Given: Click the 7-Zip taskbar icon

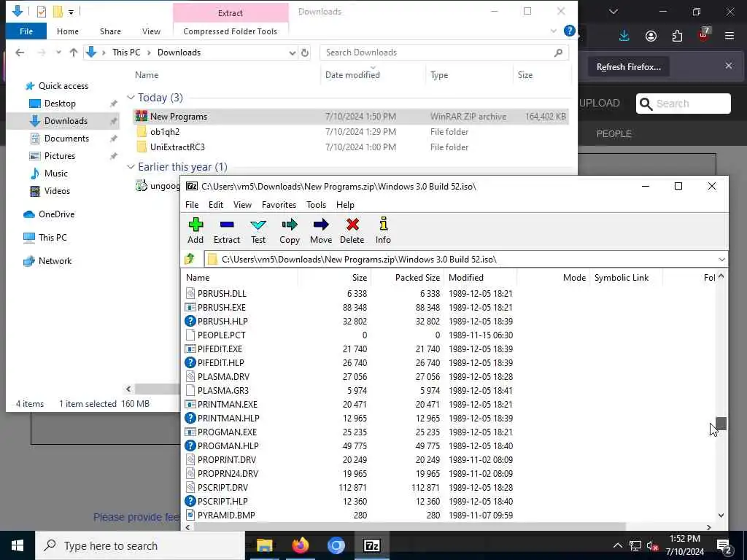Looking at the screenshot, I should tap(371, 545).
